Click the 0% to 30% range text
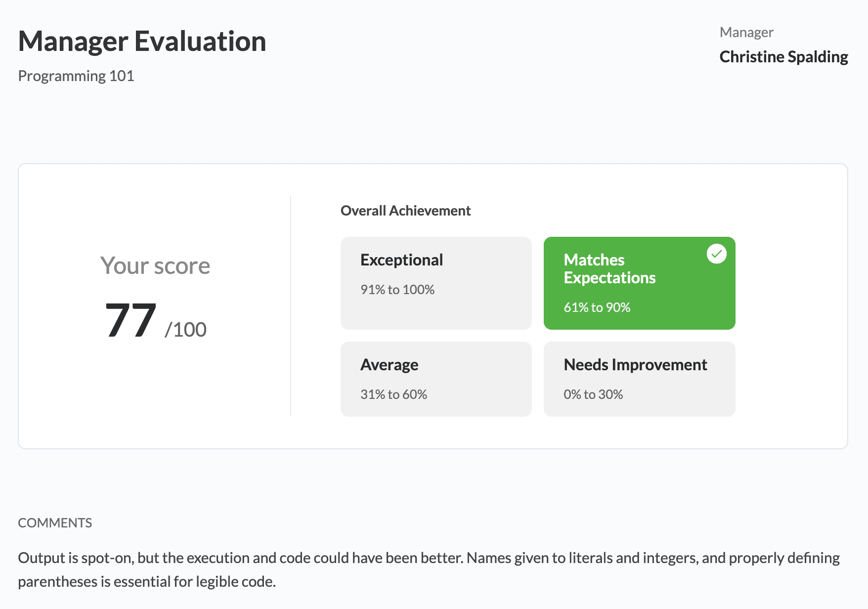Viewport: 868px width, 609px height. (593, 394)
